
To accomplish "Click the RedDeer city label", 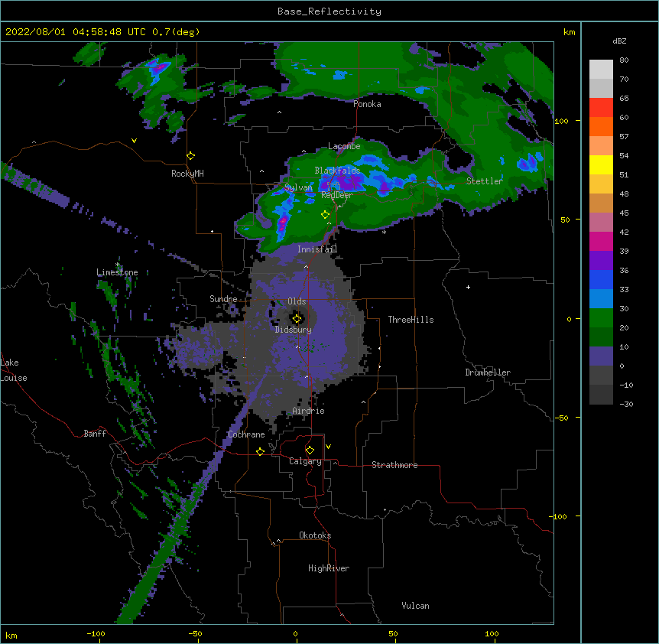I will click(x=337, y=195).
